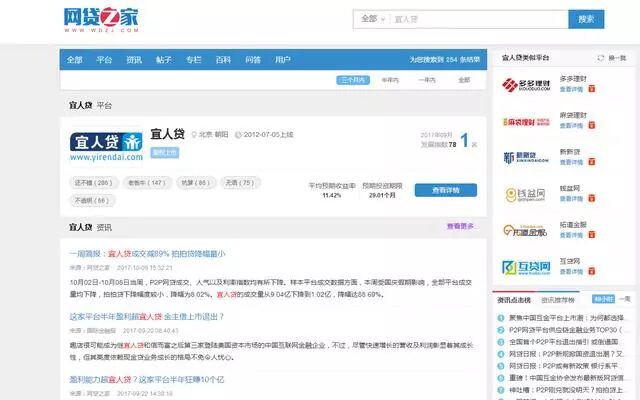Switch to the 资讯推荐榜 tab
Image resolution: width=640 pixels, height=400 pixels.
click(x=558, y=300)
